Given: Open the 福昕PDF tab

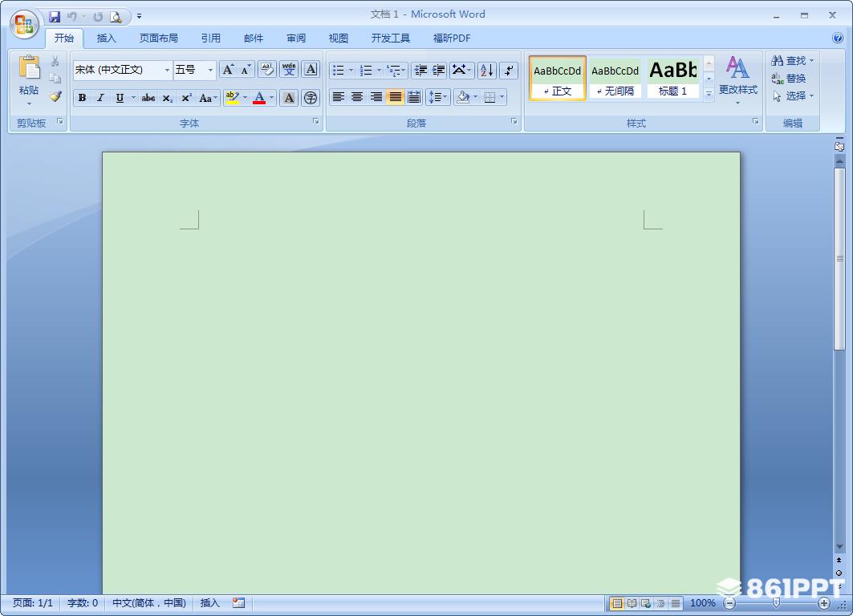Looking at the screenshot, I should click(x=452, y=38).
